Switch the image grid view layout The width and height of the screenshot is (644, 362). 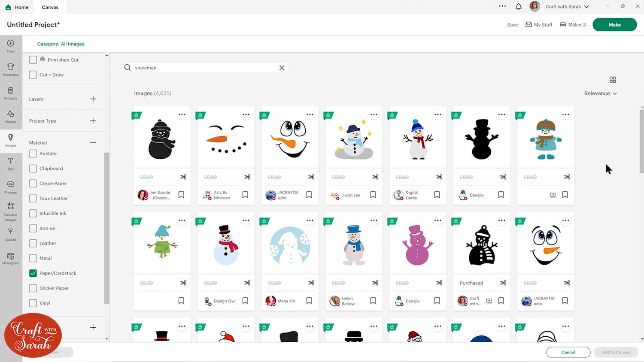click(613, 80)
